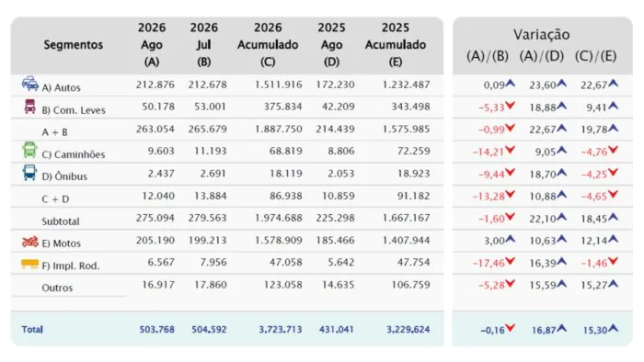Screen dimensions: 644x362
Task: Click the green truck icon beside Caminhões
Action: click(29, 150)
